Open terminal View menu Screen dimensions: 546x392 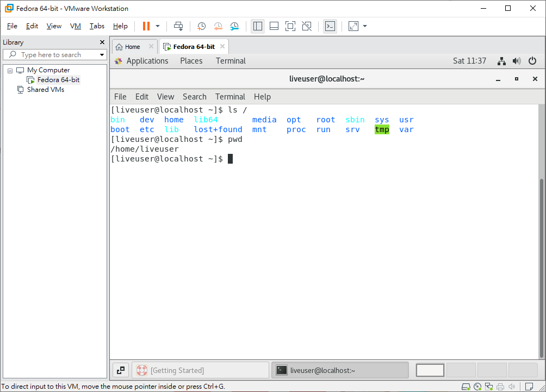[x=165, y=97]
